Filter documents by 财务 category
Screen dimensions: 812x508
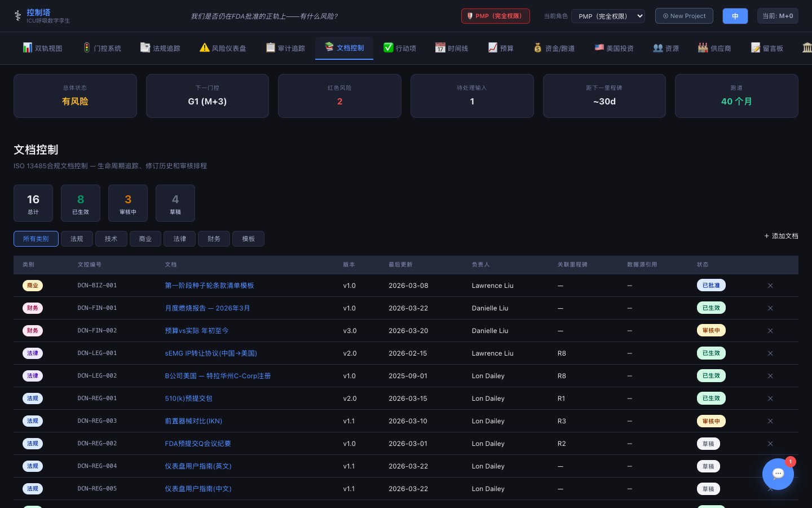214,239
